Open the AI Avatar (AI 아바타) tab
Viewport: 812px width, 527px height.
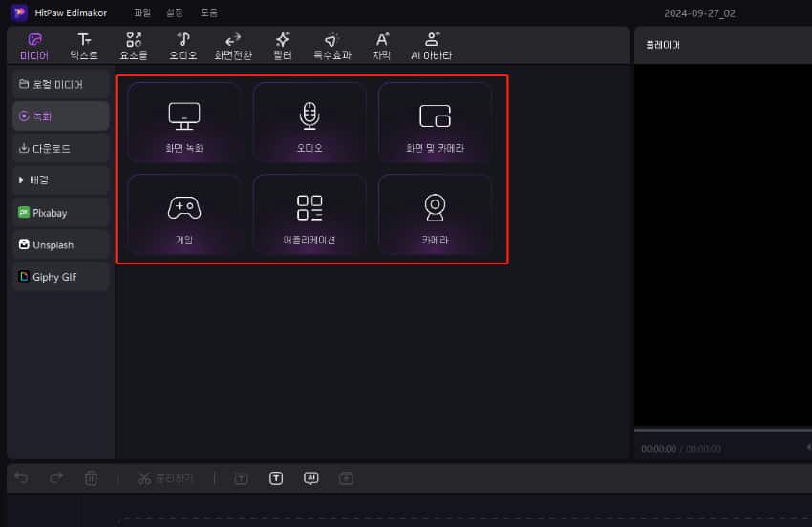(431, 45)
